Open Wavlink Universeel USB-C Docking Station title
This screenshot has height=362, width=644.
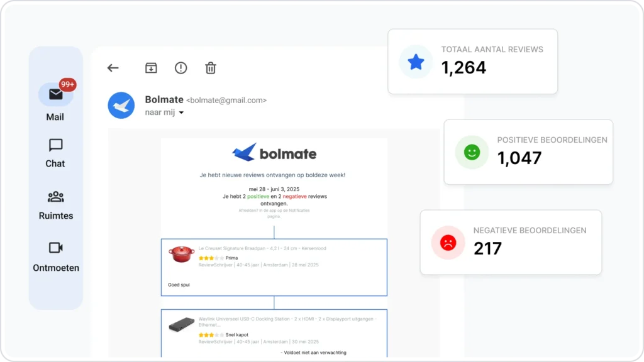287,322
